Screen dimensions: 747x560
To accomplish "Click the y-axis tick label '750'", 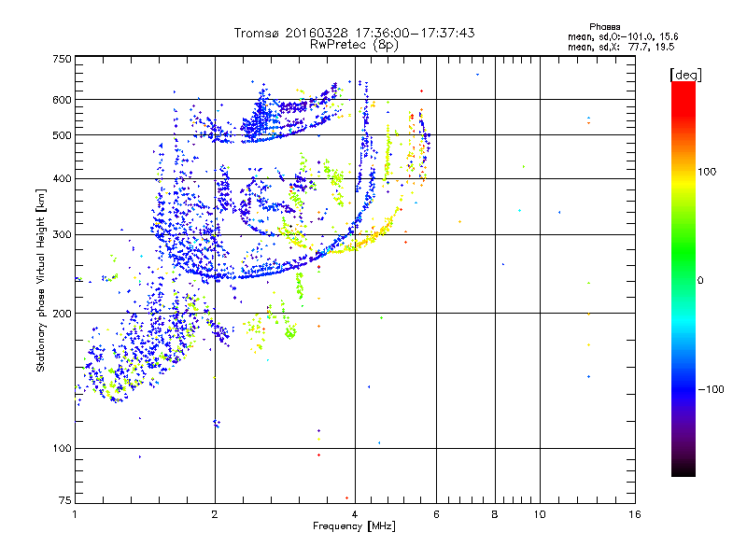I will pos(63,59).
